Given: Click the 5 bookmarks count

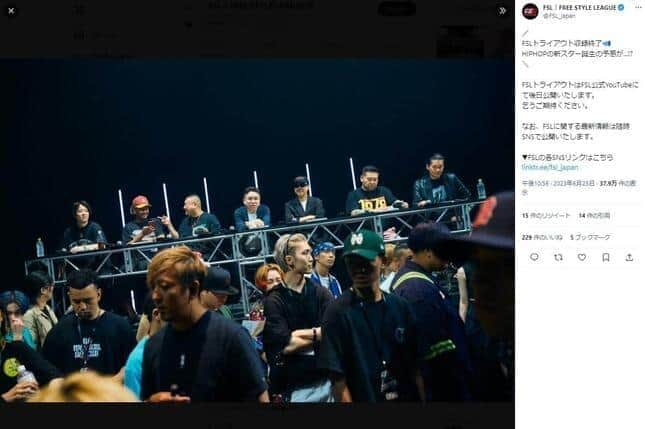Looking at the screenshot, I should pos(590,237).
